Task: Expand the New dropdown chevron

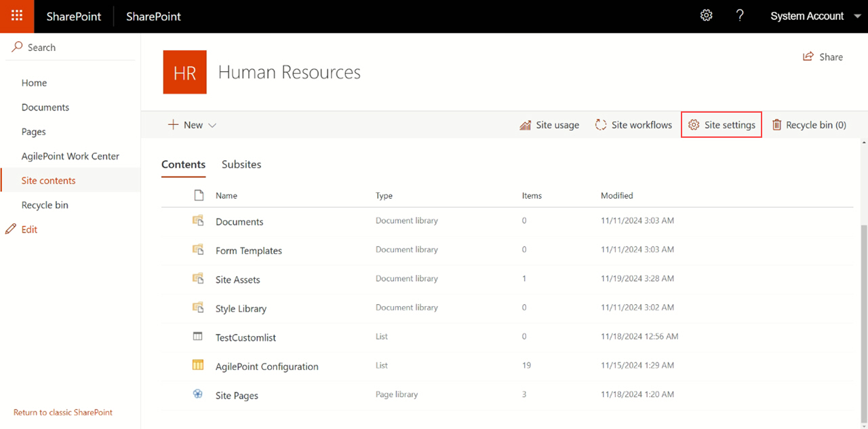Action: click(212, 126)
